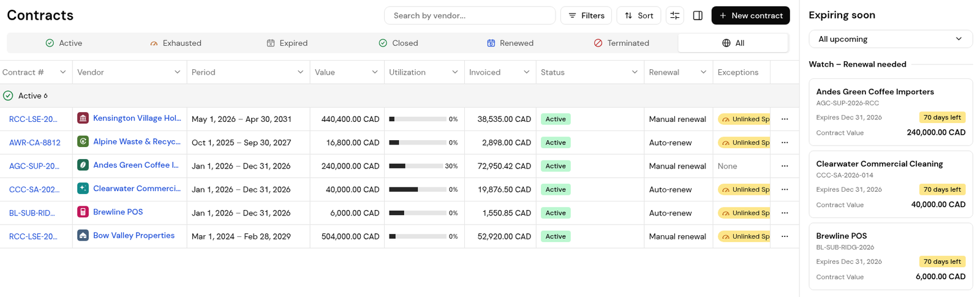Select the All tab
This screenshot has width=980, height=297.
(733, 43)
